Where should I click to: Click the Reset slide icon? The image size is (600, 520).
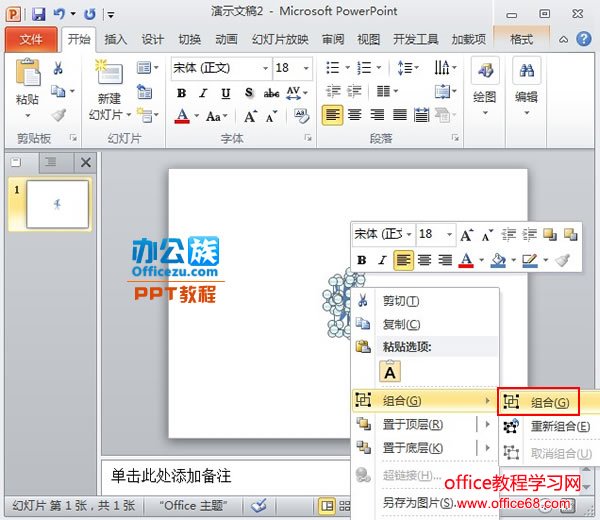[x=145, y=91]
